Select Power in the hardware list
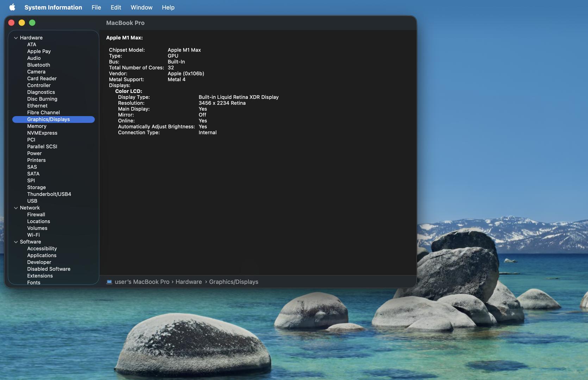 [x=34, y=153]
